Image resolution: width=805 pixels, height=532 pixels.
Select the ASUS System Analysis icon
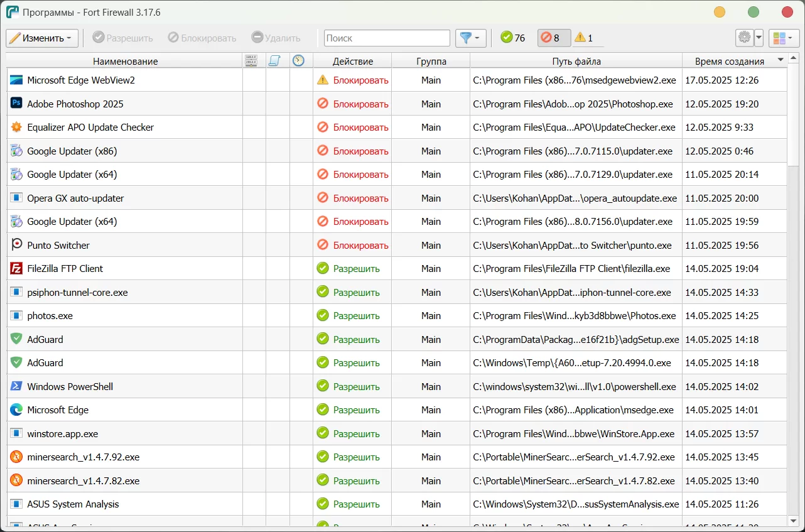coord(16,504)
